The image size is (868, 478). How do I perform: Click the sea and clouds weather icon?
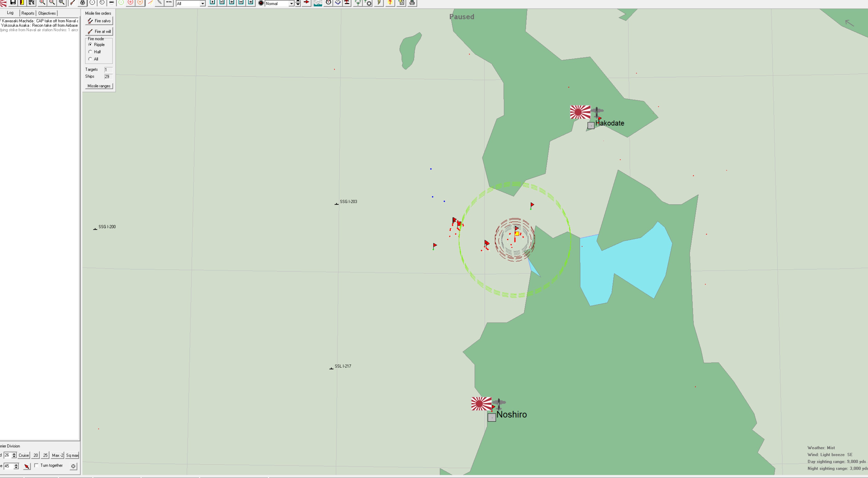point(318,3)
